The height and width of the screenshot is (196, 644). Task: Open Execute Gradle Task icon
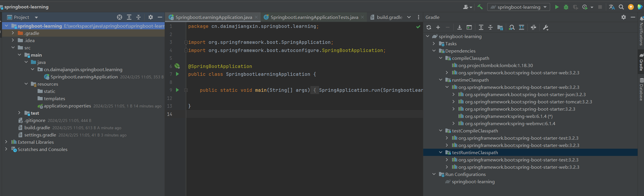469,28
